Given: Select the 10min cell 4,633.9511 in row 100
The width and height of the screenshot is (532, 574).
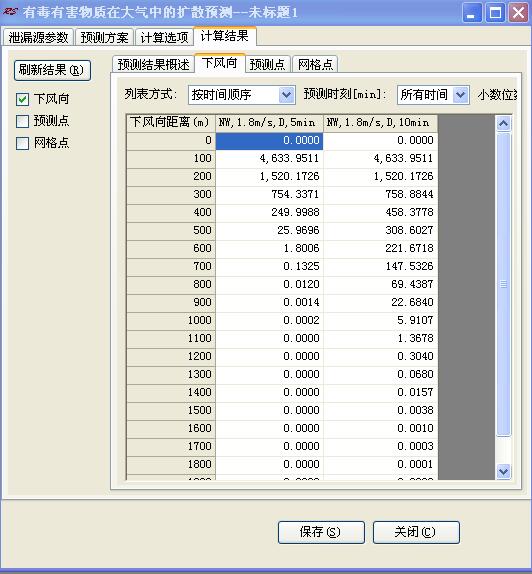Looking at the screenshot, I should pos(380,159).
